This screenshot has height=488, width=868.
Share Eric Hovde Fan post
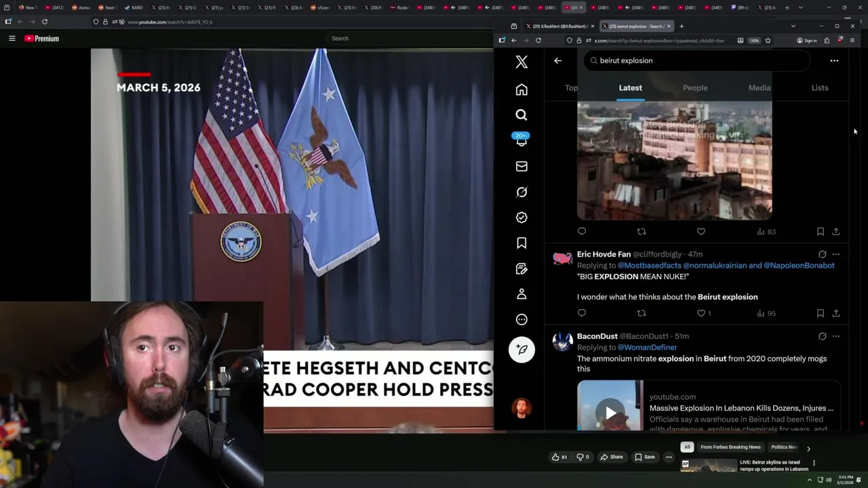pyautogui.click(x=836, y=313)
